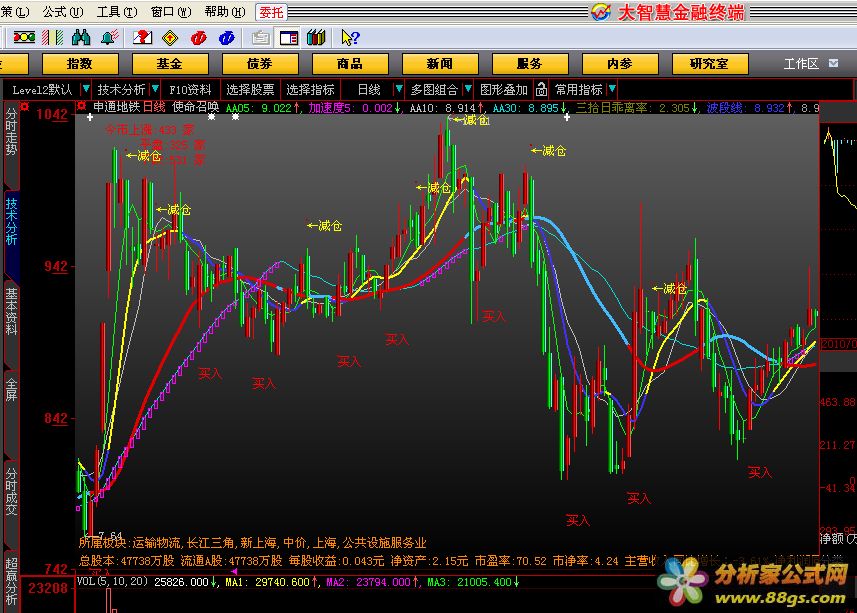Click the 债券 yellow button
857x613 pixels.
(260, 64)
